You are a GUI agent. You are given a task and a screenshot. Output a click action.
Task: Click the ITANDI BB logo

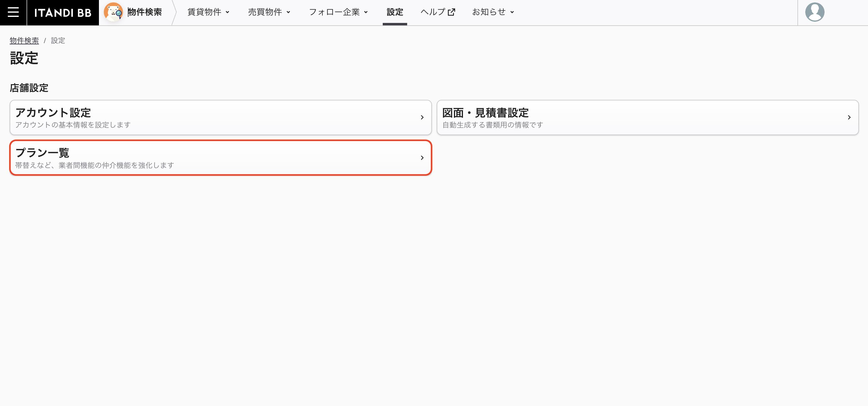63,12
